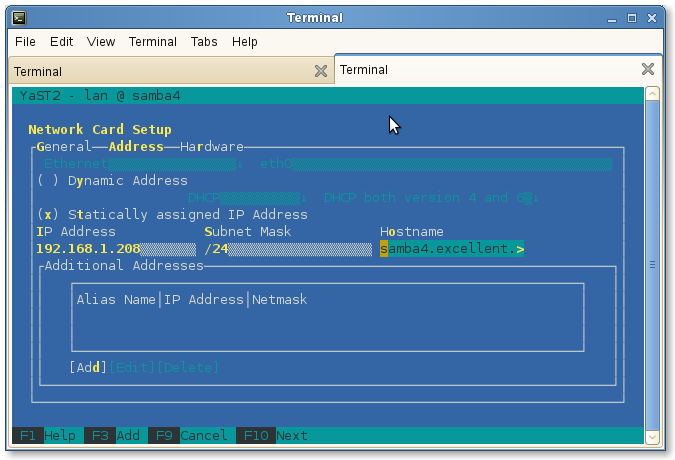Screen dimensions: 675x460
Task: Click the scrollbar down arrow
Action: click(652, 437)
